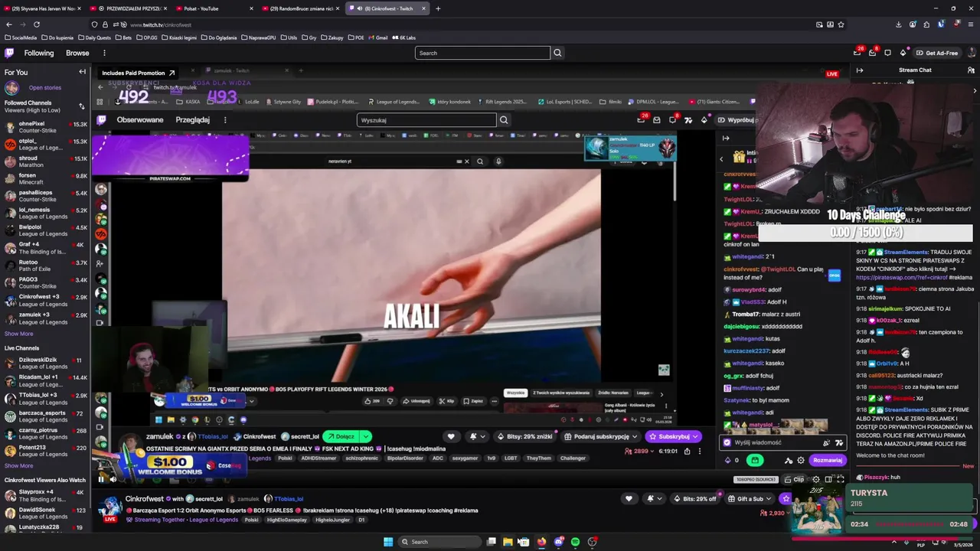Click Show More under Live Channels
Screen dimensions: 980x551
(x=18, y=465)
